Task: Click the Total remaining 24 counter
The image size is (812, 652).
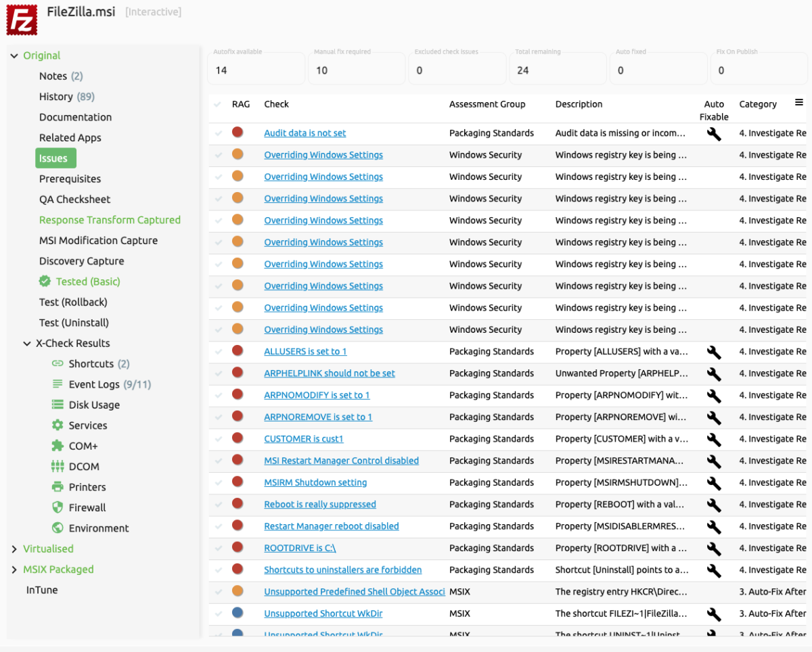Action: (x=558, y=68)
